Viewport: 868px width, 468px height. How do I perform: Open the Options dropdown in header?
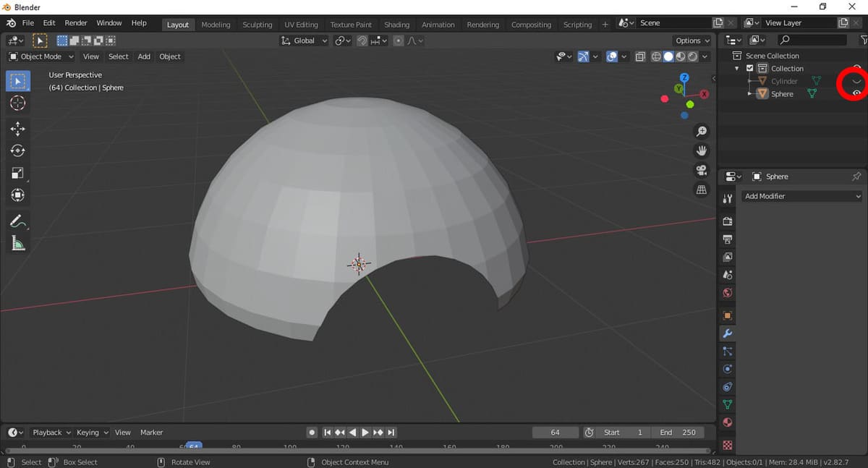tap(692, 41)
